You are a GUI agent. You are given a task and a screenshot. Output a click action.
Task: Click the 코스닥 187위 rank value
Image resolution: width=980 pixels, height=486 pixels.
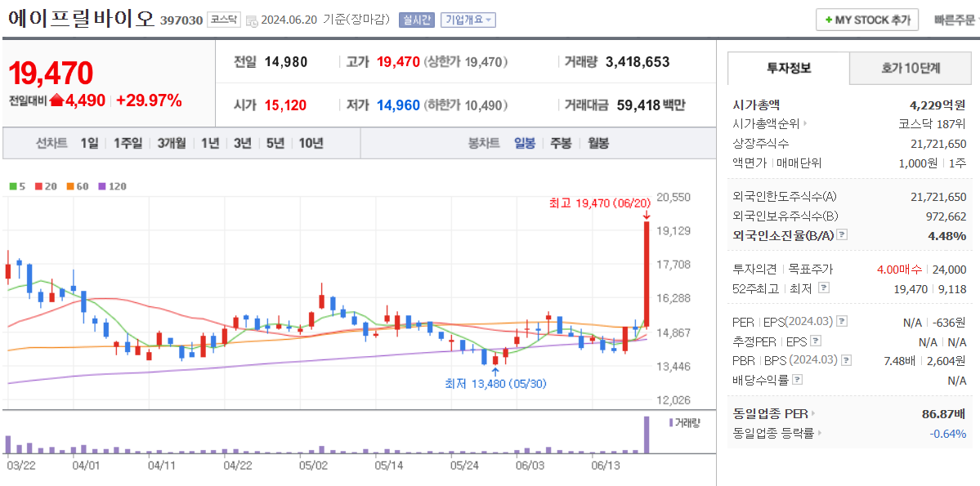tap(933, 123)
